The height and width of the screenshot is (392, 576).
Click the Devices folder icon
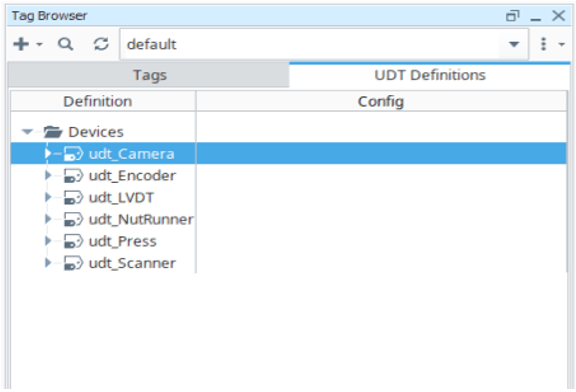click(53, 132)
